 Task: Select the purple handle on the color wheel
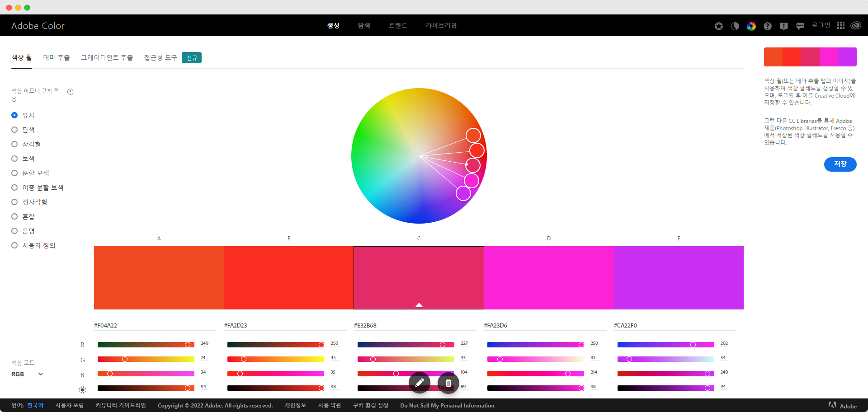[x=463, y=193]
